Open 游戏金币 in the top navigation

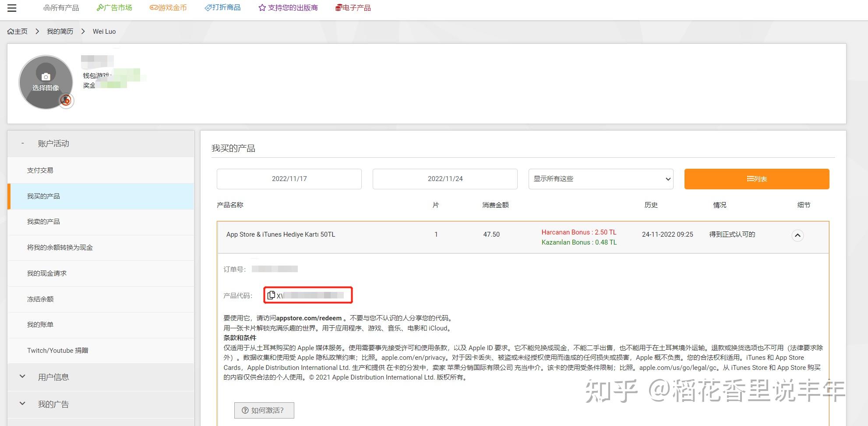pos(168,8)
